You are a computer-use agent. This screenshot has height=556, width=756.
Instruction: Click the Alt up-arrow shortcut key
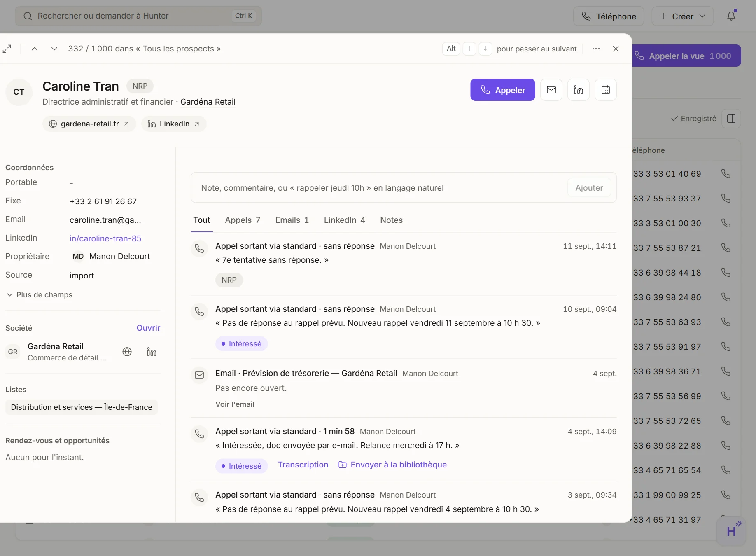(x=469, y=49)
